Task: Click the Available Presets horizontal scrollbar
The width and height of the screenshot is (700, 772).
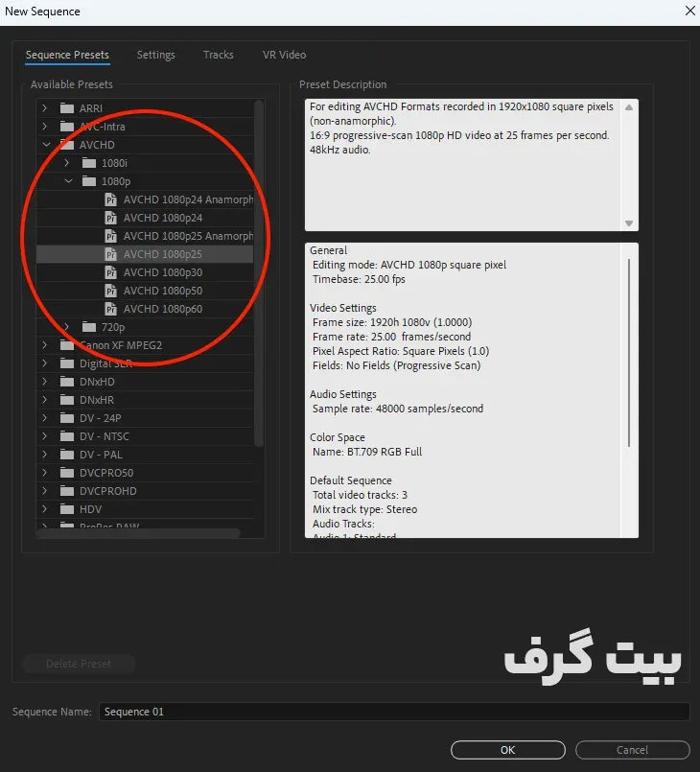Action: [138, 533]
